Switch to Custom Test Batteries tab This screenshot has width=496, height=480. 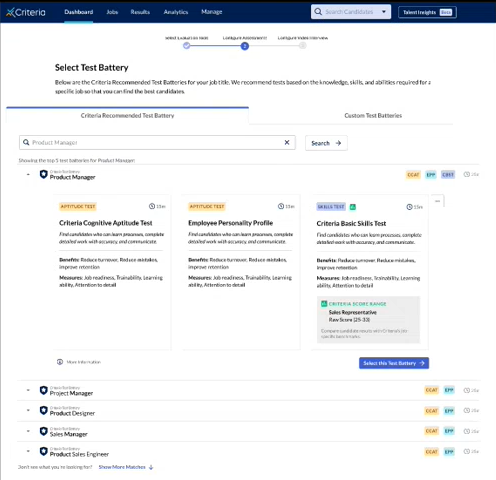click(x=373, y=115)
